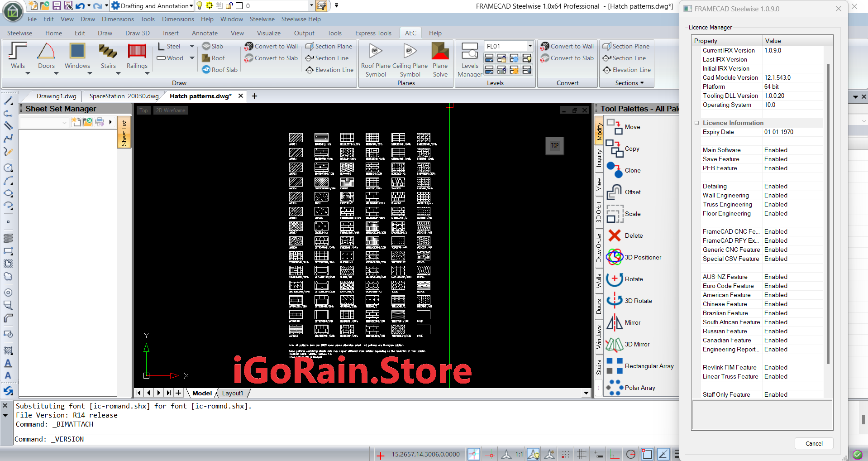Click the Save icon in quick access toolbar

[x=57, y=6]
